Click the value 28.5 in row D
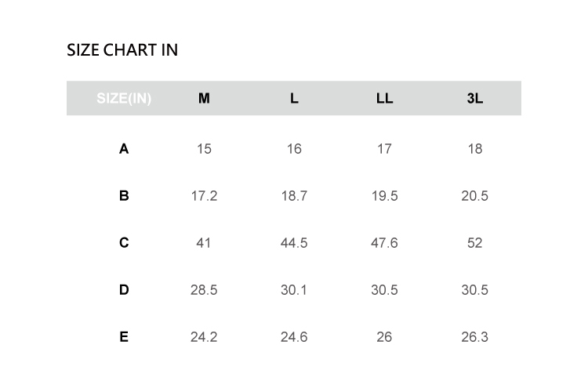588x392 pixels. point(204,290)
